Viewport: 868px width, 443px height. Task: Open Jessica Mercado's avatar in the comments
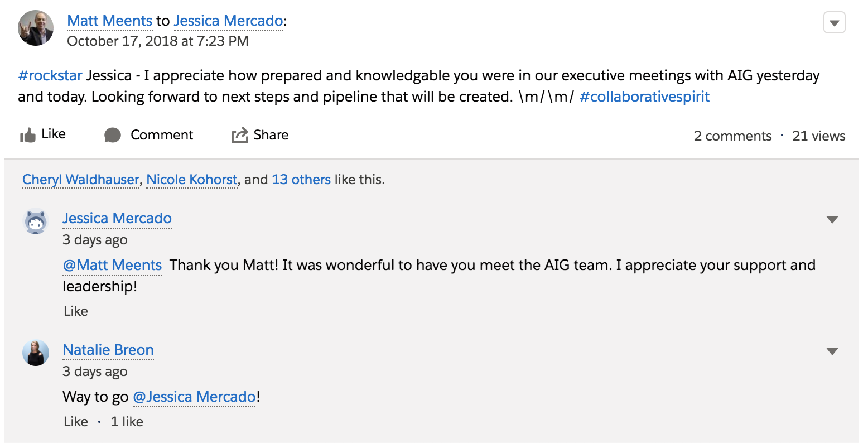coord(36,222)
